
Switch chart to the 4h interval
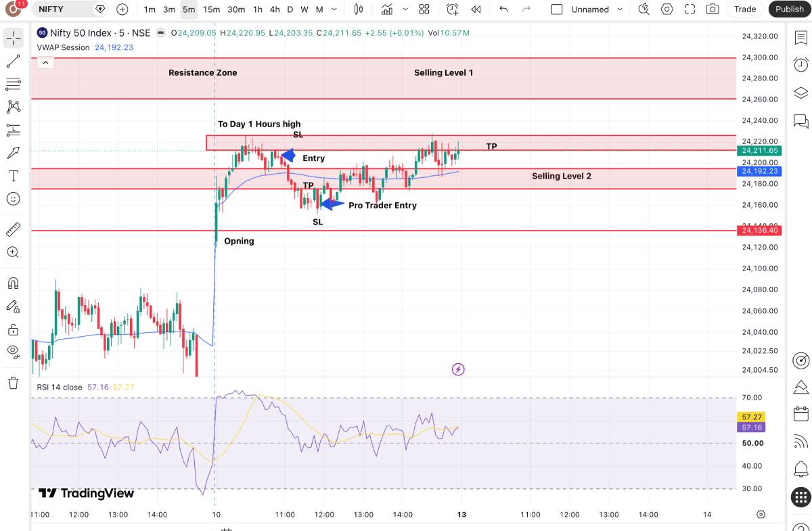point(275,9)
